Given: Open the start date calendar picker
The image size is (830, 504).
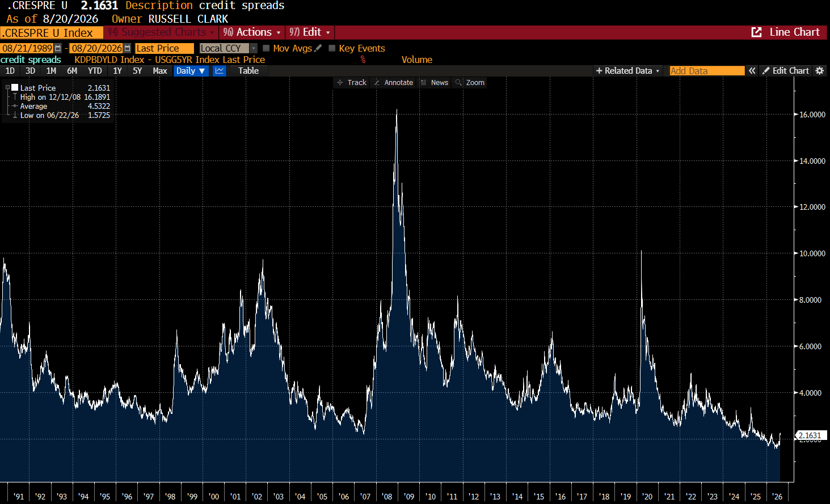Looking at the screenshot, I should (58, 48).
